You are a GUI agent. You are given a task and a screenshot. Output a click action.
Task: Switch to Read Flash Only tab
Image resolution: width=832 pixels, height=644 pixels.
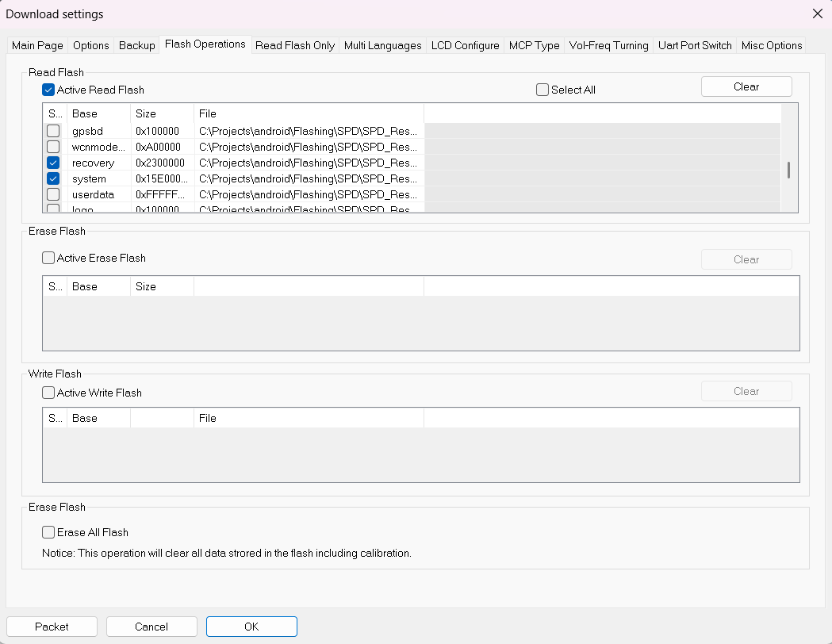(295, 45)
